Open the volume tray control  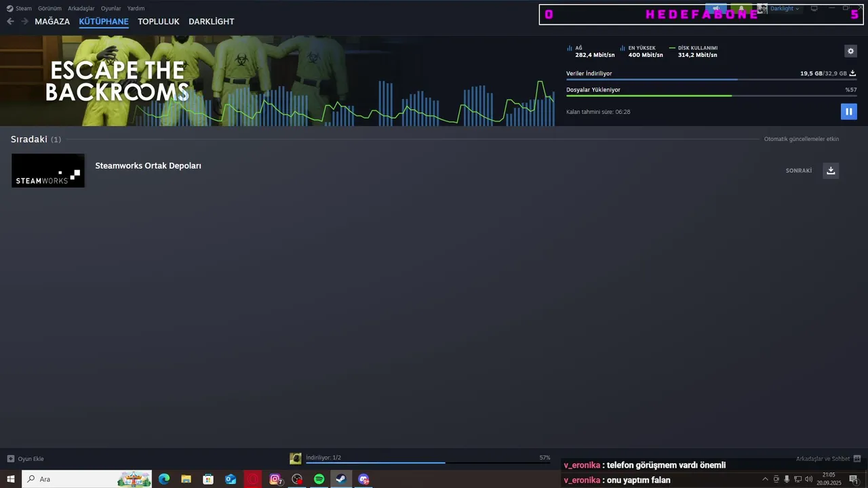[808, 479]
